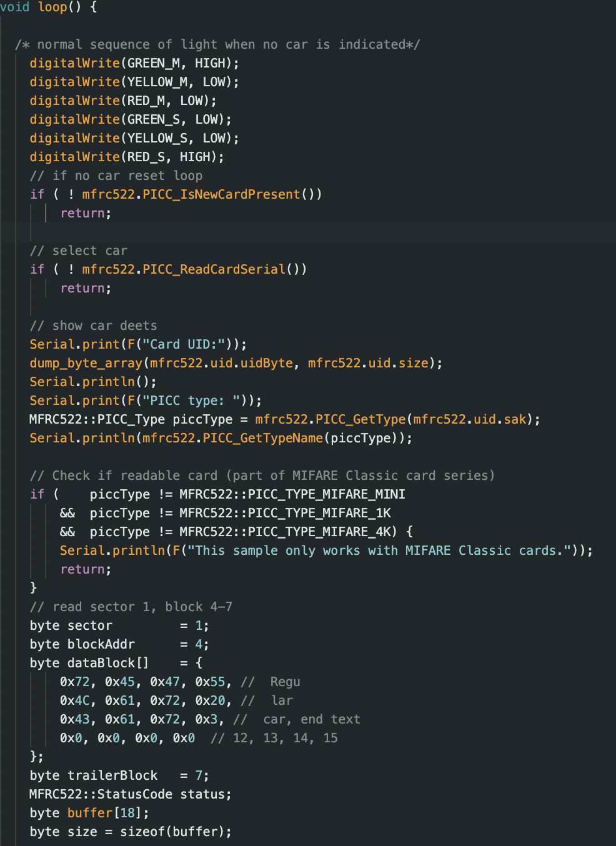Select the StatusCode status declaration
Viewport: 616px width, 846px height.
125,794
